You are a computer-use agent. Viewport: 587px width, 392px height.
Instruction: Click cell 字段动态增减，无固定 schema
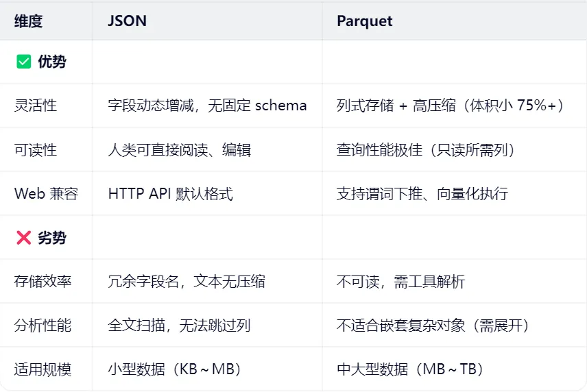point(207,106)
